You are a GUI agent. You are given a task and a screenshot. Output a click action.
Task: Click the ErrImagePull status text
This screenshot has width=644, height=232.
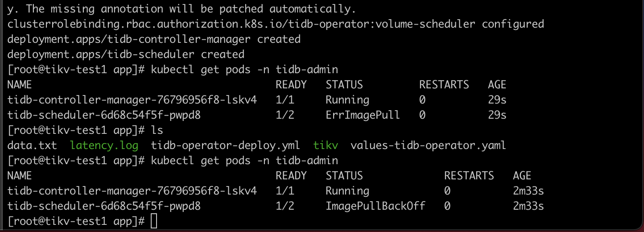[363, 115]
